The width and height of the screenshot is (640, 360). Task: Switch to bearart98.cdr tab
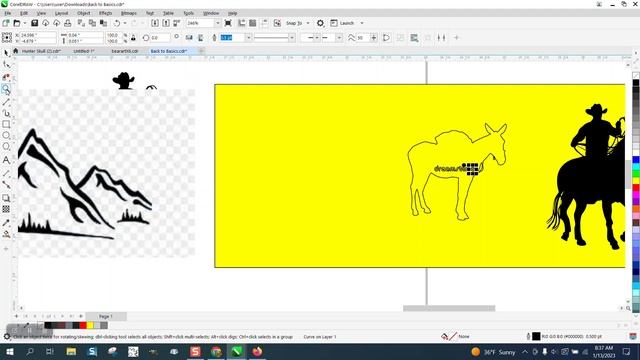(x=125, y=51)
